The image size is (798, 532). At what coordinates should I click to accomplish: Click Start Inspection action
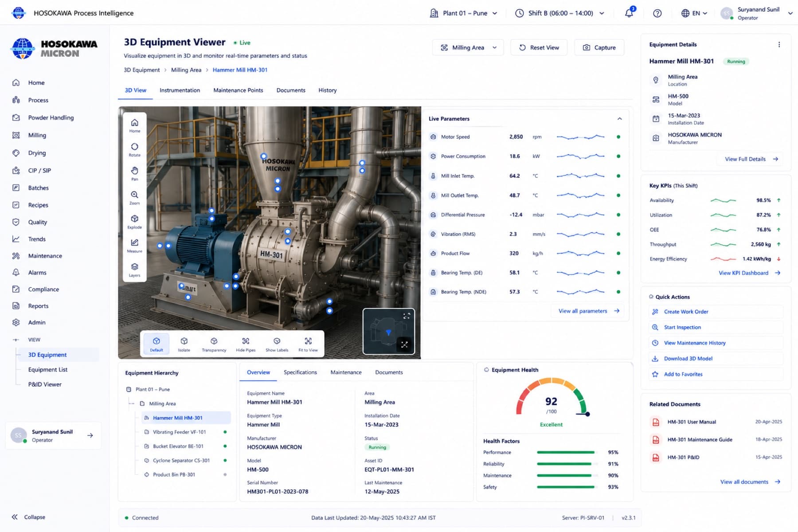coord(716,327)
